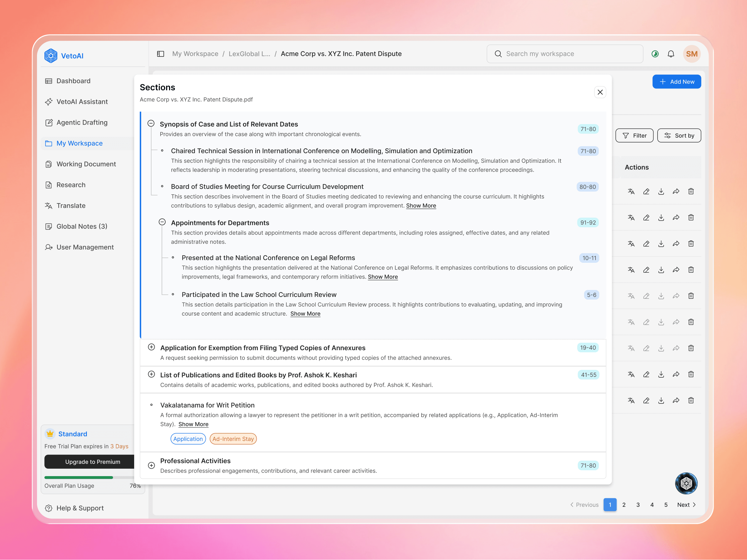Image resolution: width=747 pixels, height=560 pixels.
Task: Click the Add New button
Action: (676, 82)
